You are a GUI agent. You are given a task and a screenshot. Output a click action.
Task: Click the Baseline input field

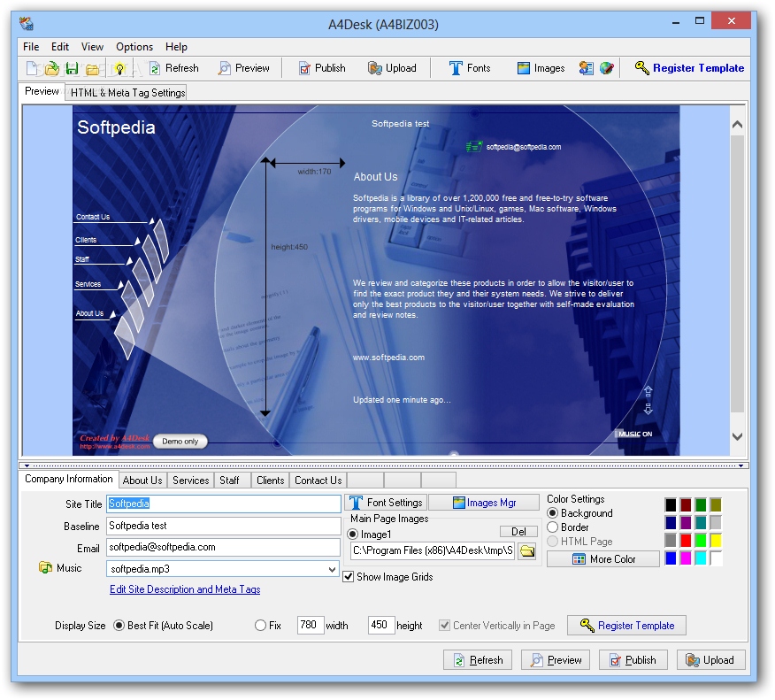(224, 526)
